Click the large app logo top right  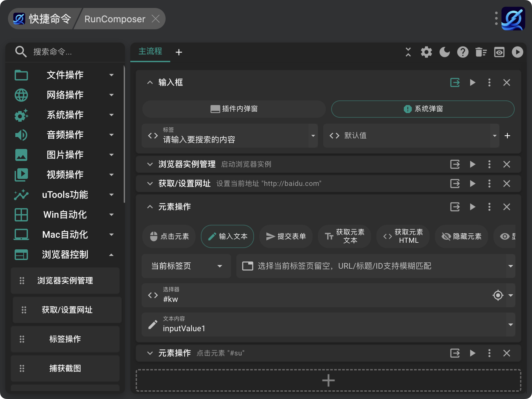[513, 19]
